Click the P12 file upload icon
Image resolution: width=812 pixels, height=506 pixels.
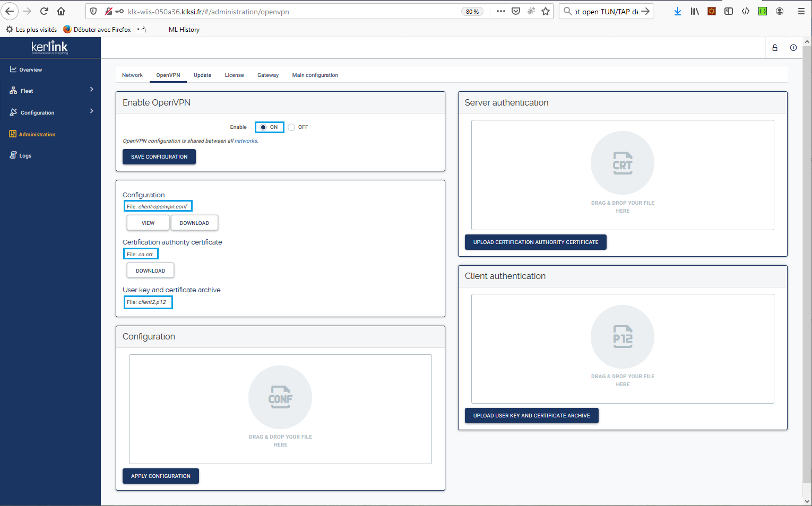click(623, 337)
